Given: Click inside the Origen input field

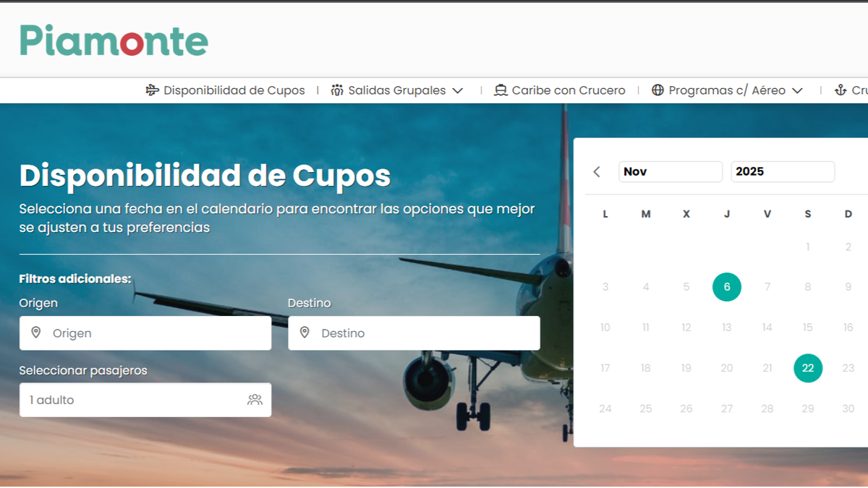Looking at the screenshot, I should 145,333.
